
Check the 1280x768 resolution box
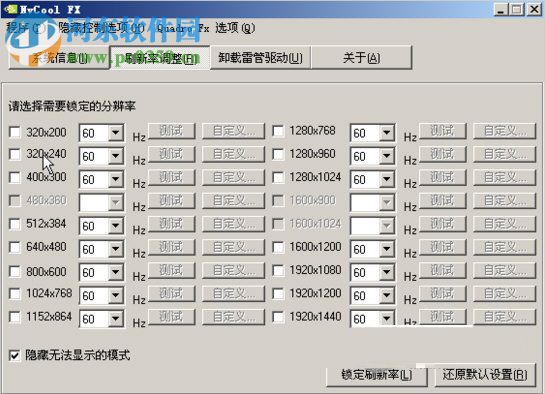(x=278, y=131)
